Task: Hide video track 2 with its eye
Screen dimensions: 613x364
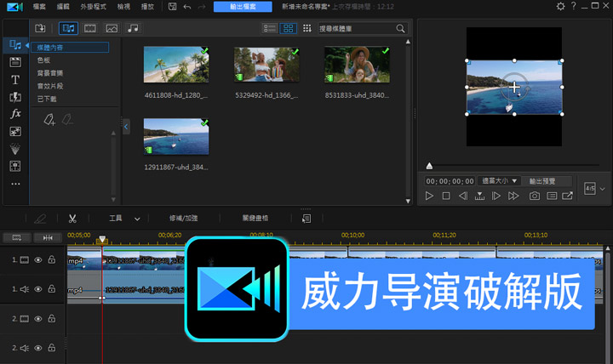Action: tap(38, 319)
